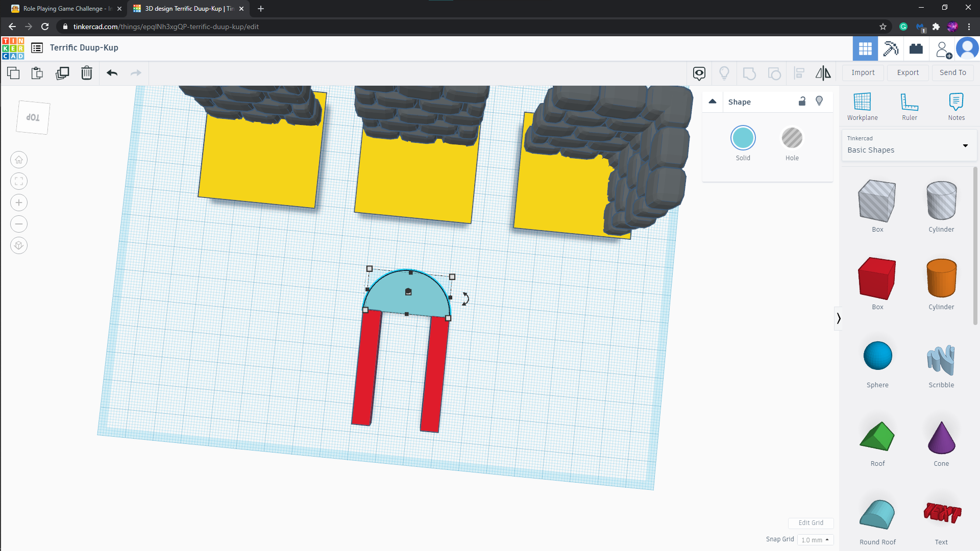Reload the page
Screen dimensions: 980x551
click(x=45, y=27)
